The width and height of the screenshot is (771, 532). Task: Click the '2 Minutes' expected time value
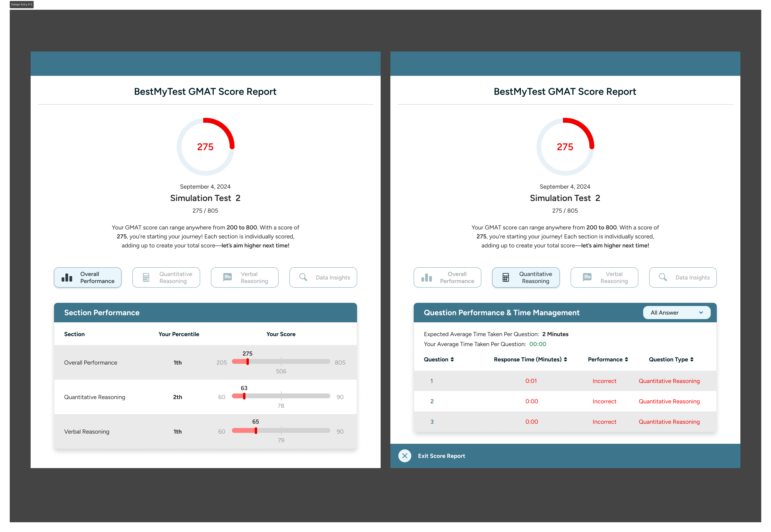tap(555, 334)
